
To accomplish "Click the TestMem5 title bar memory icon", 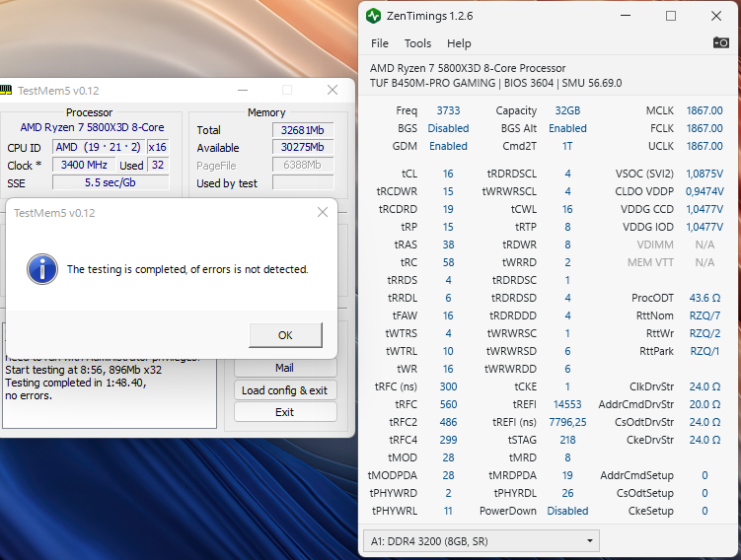I will click(6, 90).
